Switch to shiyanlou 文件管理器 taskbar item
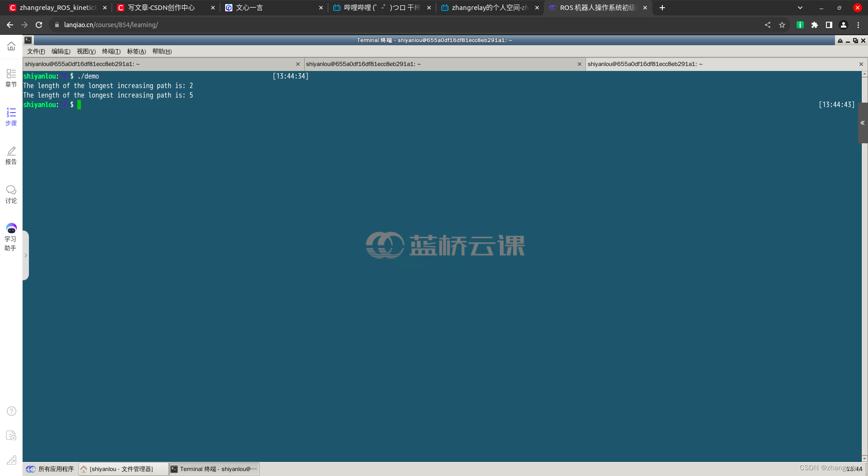This screenshot has height=476, width=868. click(123, 469)
